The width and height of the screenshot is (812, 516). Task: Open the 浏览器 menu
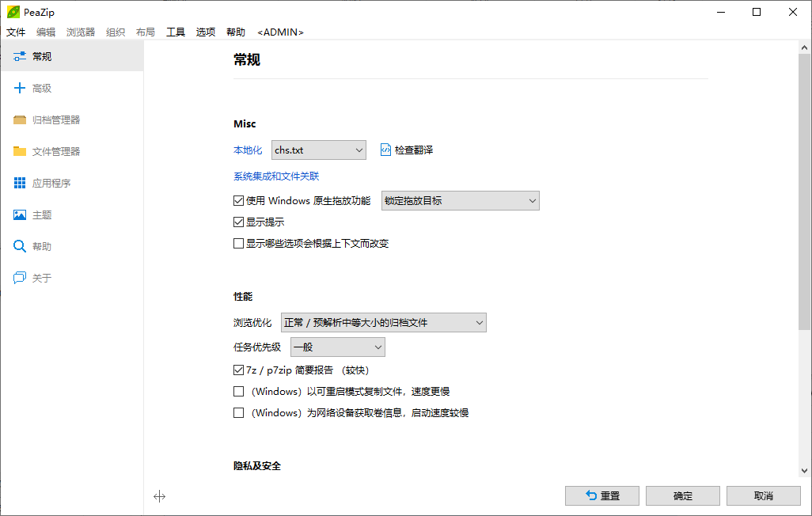click(81, 32)
